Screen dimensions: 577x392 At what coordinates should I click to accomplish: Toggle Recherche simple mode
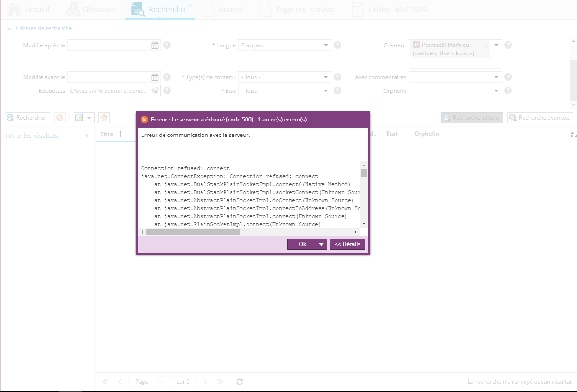pyautogui.click(x=472, y=118)
